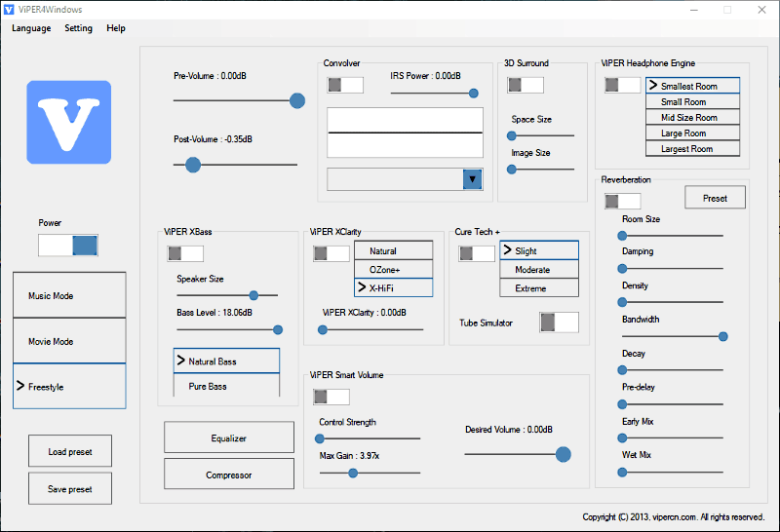Click the Pre-Volume slider handle

[x=297, y=101]
